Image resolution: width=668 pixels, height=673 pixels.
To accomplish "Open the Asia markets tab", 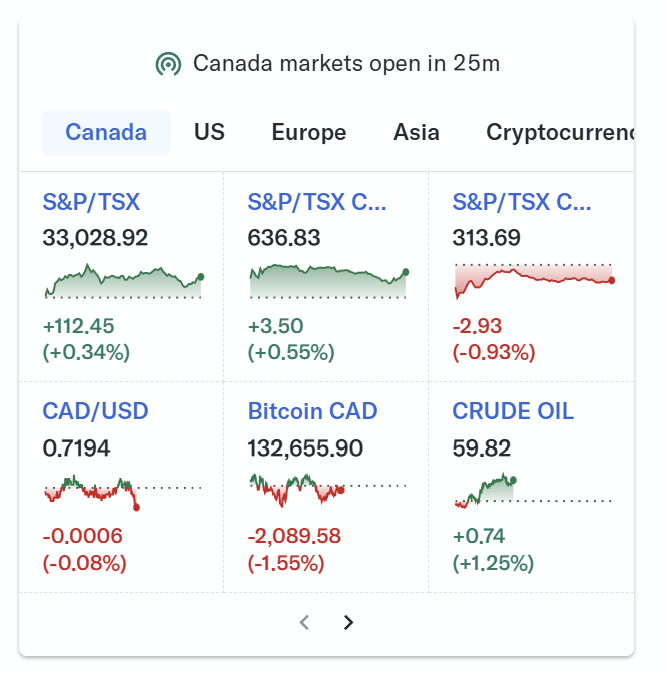I will tap(416, 132).
